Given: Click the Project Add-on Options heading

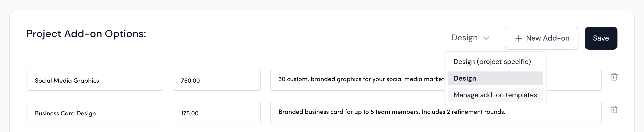Looking at the screenshot, I should 86,34.
